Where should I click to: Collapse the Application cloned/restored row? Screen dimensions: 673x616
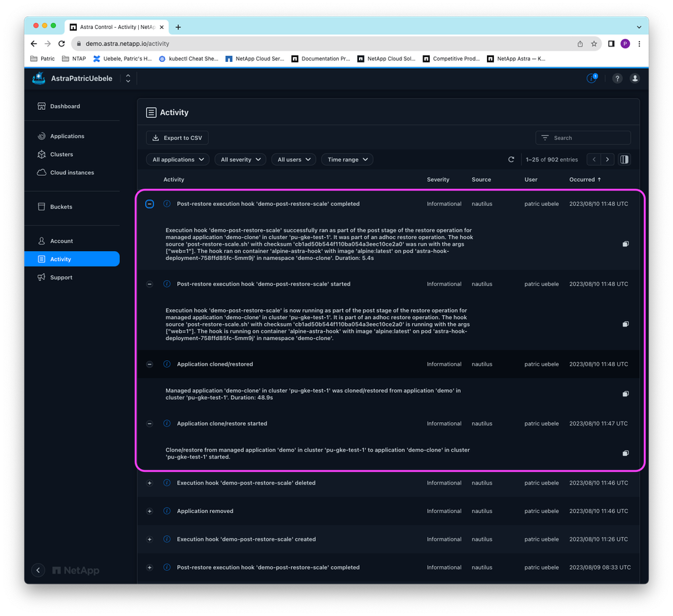pos(150,364)
